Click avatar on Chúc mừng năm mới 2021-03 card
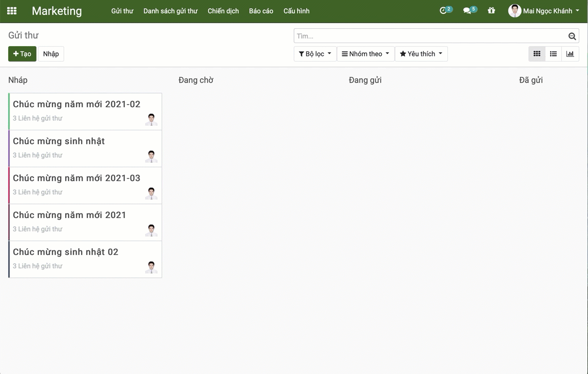Image resolution: width=588 pixels, height=374 pixels. 151,193
